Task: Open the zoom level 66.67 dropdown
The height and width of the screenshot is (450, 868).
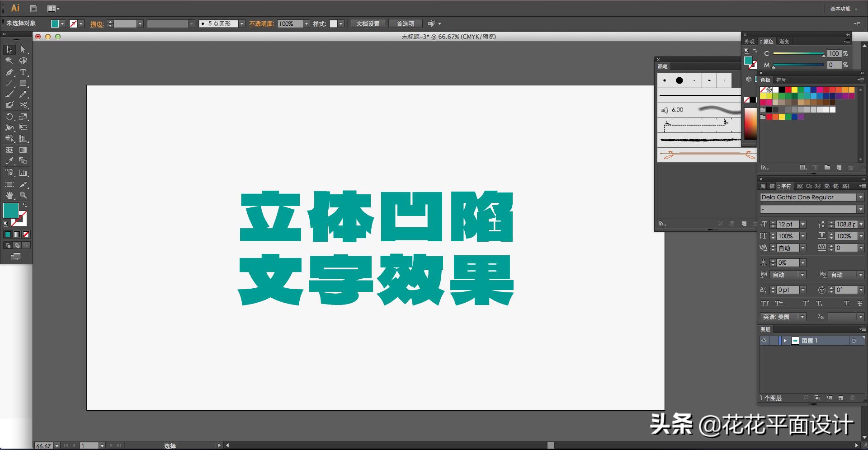Action: (x=57, y=446)
